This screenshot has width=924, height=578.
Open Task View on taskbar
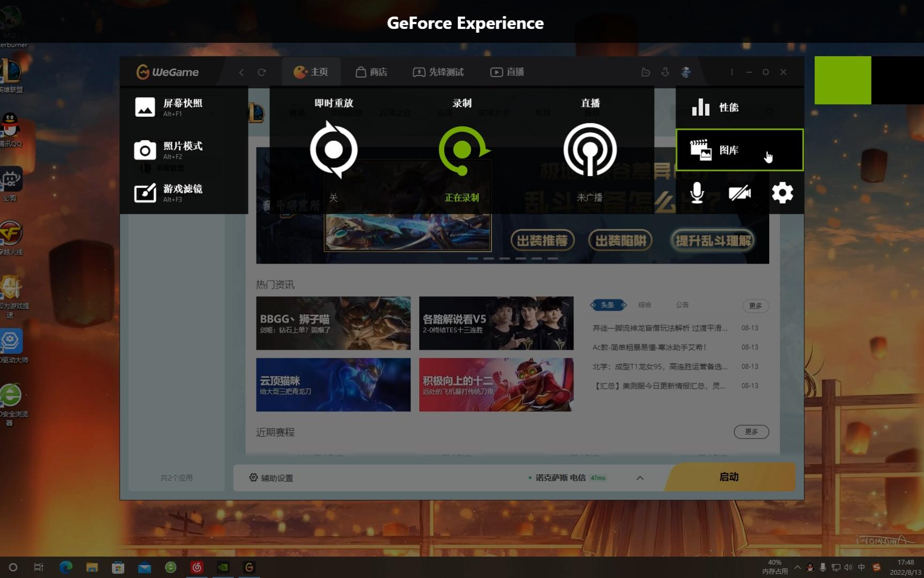pos(39,567)
